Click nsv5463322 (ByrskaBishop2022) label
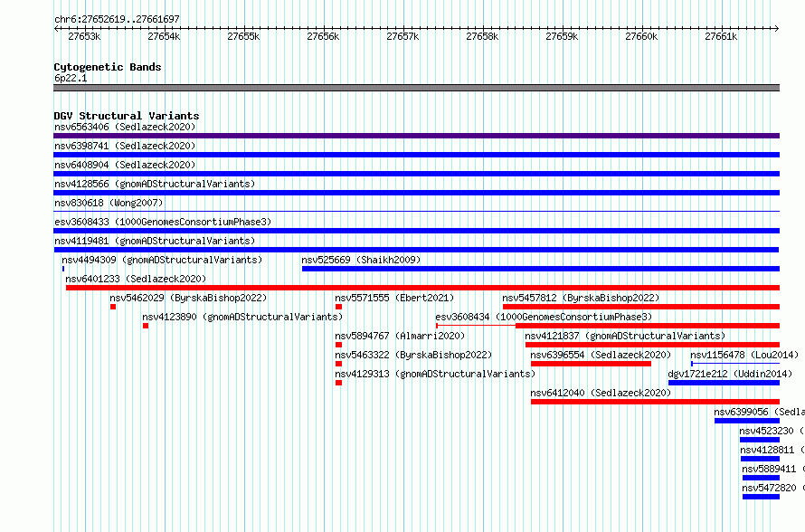805x532 pixels. click(x=413, y=355)
